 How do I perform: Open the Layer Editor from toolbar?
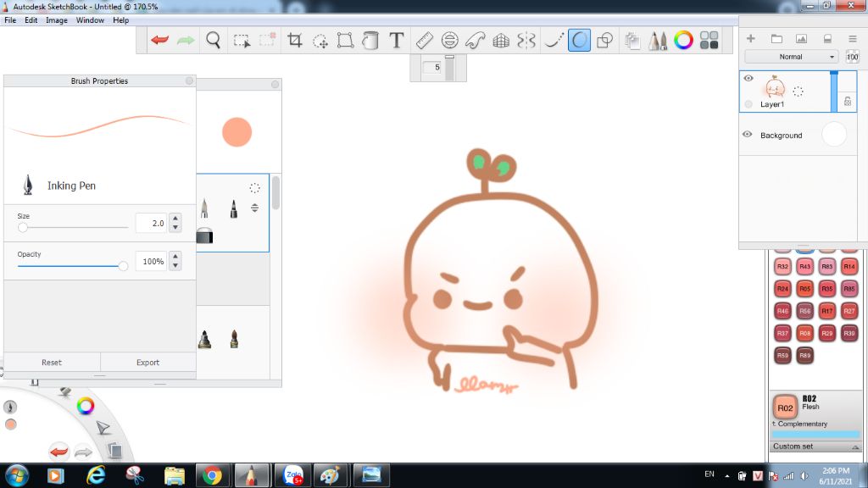point(632,41)
